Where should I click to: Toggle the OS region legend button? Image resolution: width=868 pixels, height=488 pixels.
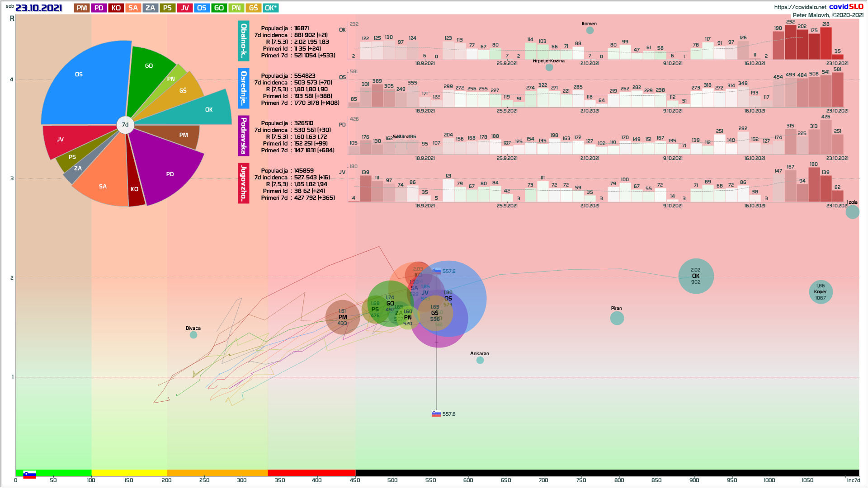pyautogui.click(x=202, y=8)
